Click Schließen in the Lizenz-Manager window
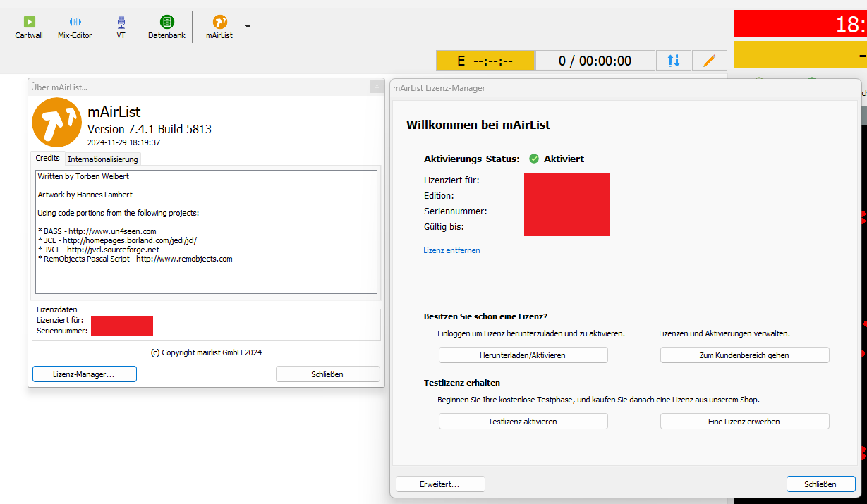Image resolution: width=867 pixels, height=504 pixels. click(820, 484)
